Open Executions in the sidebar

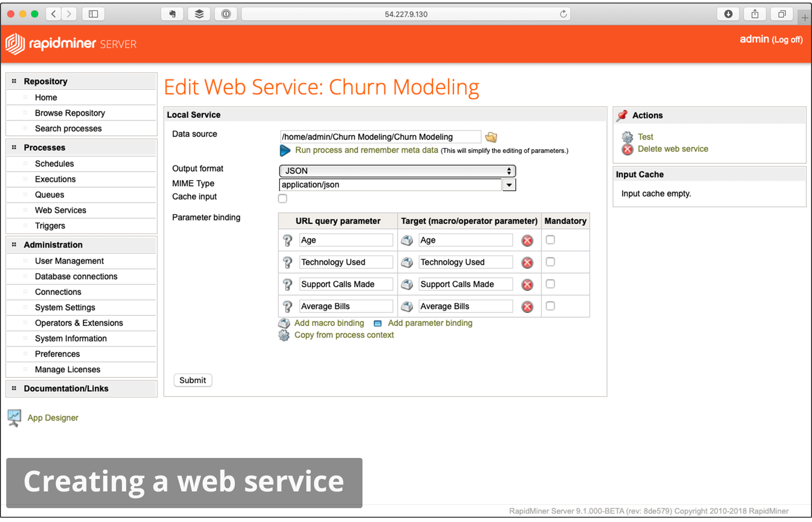(55, 179)
